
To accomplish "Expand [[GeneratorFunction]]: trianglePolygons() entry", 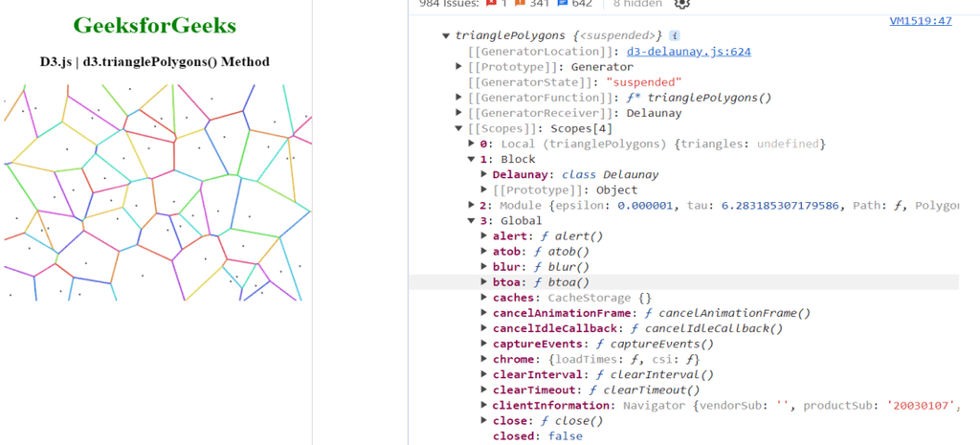I will [x=459, y=98].
